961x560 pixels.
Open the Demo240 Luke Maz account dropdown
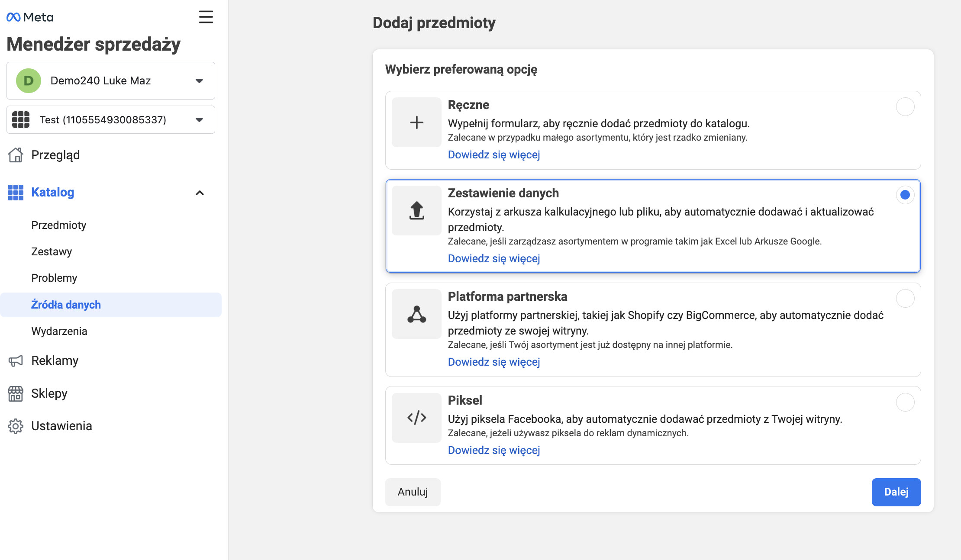click(x=111, y=81)
